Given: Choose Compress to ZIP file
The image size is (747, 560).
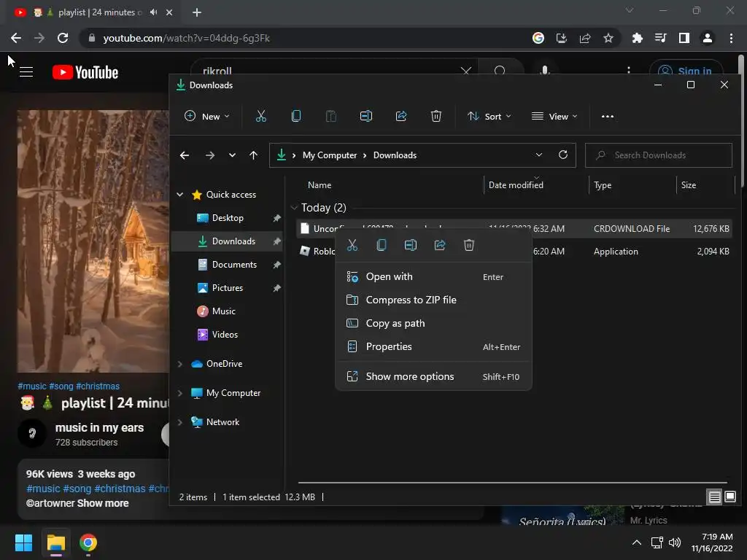Looking at the screenshot, I should point(433,300).
